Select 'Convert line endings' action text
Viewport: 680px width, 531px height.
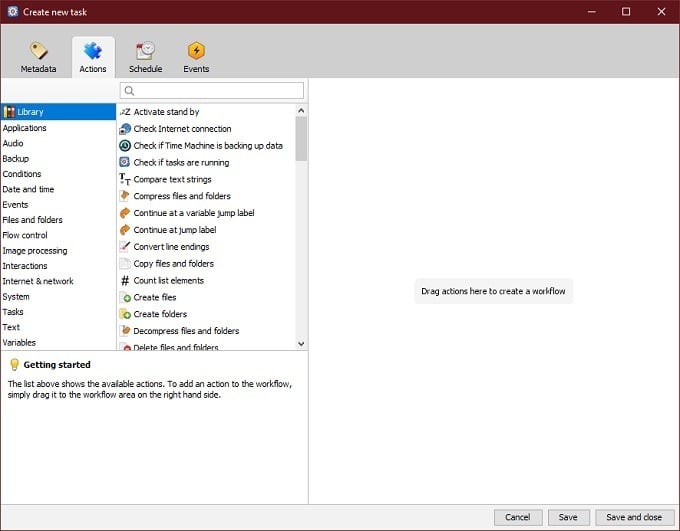(171, 247)
